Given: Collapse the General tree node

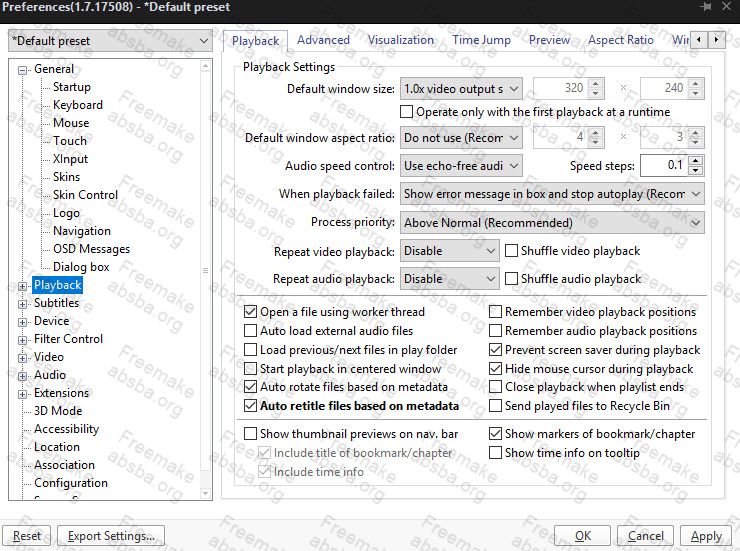Looking at the screenshot, I should coord(22,70).
